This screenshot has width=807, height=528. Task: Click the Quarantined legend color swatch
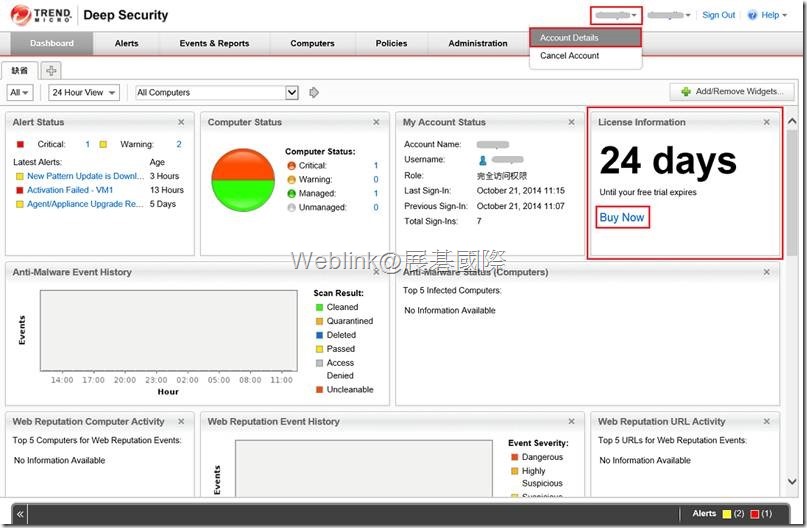click(319, 321)
